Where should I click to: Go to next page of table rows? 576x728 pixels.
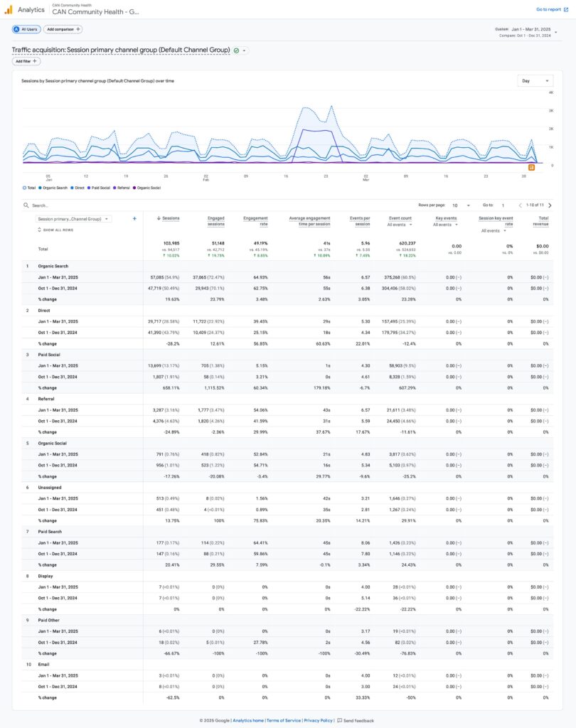pyautogui.click(x=550, y=205)
